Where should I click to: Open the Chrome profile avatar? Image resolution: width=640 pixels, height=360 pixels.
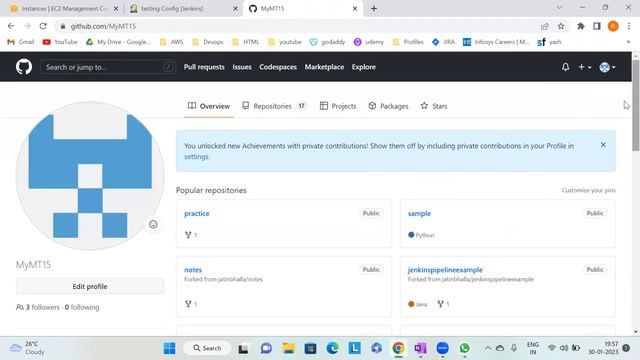point(613,26)
